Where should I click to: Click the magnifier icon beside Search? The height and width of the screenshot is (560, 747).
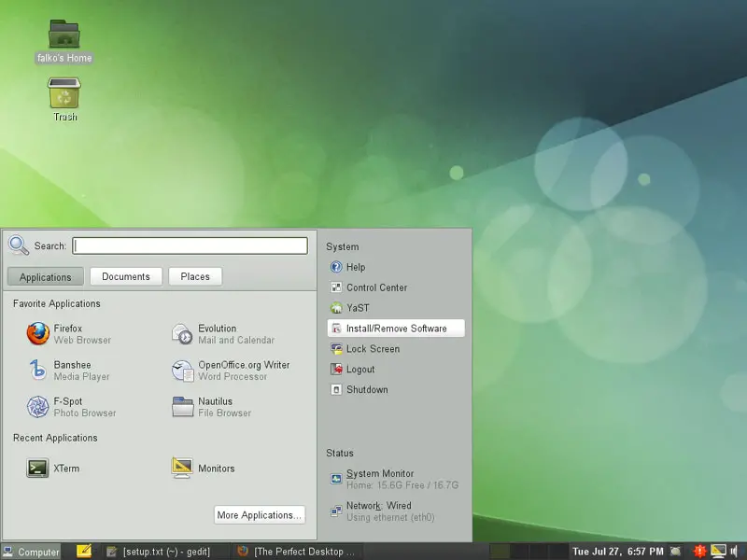click(18, 245)
